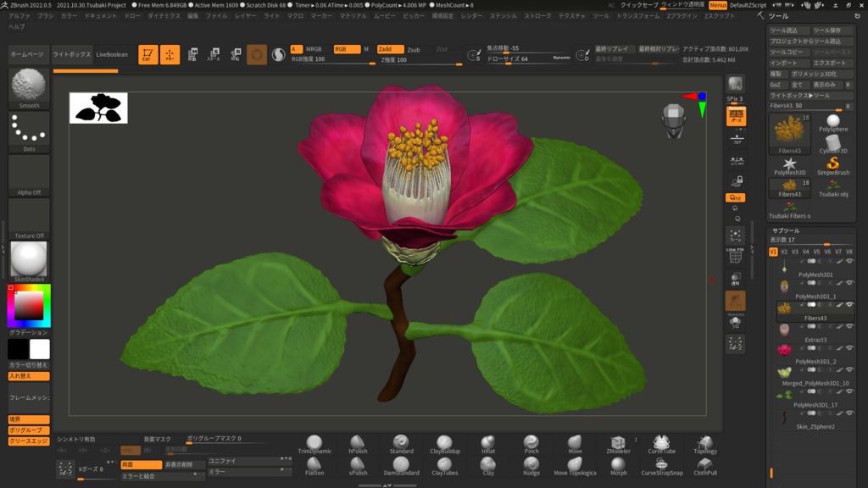Select the Draw mode button next to Edit
Image resolution: width=868 pixels, height=488 pixels.
coord(170,54)
